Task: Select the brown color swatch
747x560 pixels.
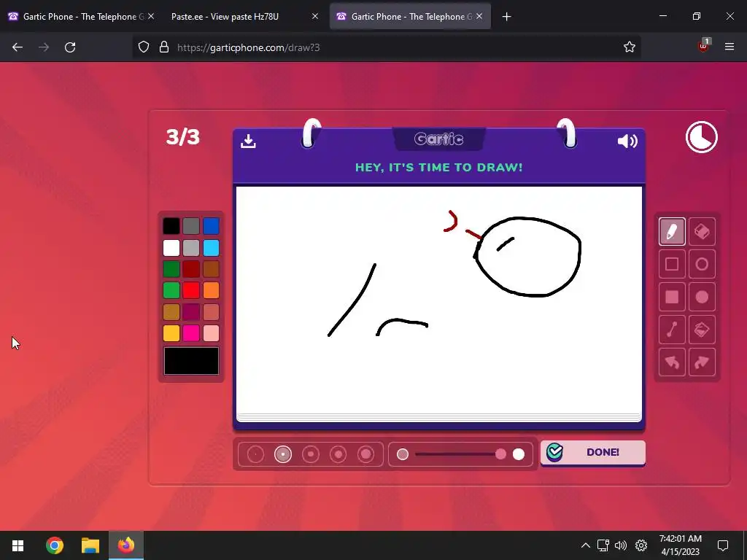Action: pyautogui.click(x=211, y=269)
